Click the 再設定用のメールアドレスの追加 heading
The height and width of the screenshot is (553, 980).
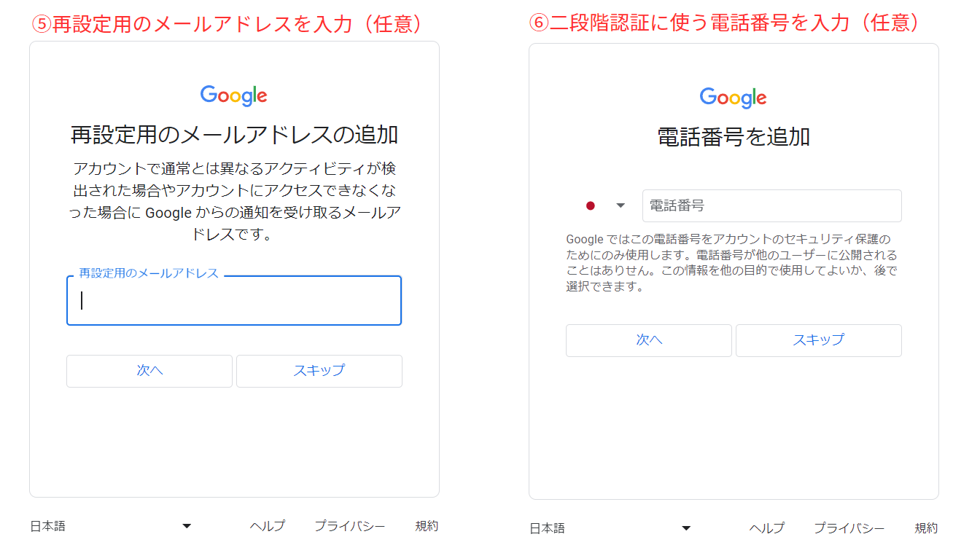coord(233,135)
